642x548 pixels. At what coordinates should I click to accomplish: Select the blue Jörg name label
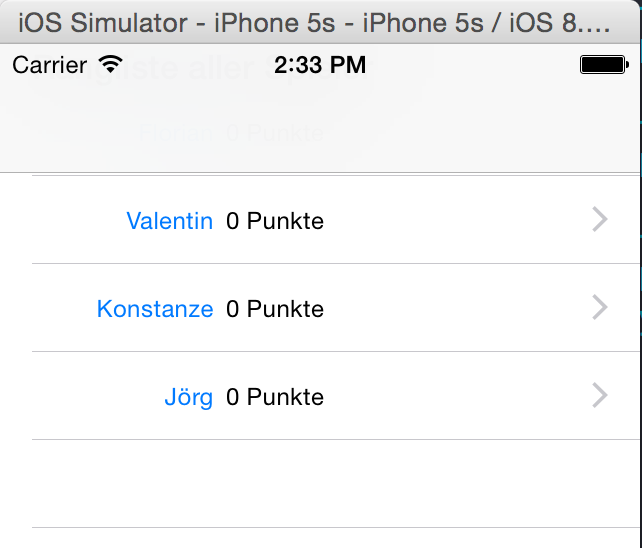click(188, 397)
